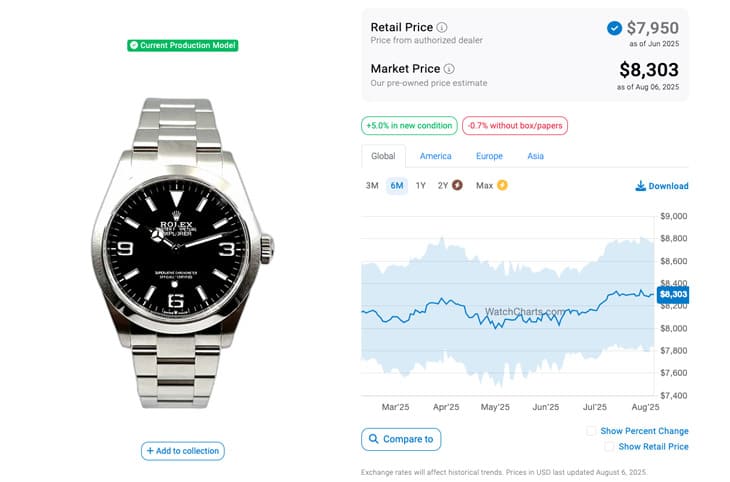The height and width of the screenshot is (482, 730).
Task: Select the 1Y time range
Action: tap(421, 186)
